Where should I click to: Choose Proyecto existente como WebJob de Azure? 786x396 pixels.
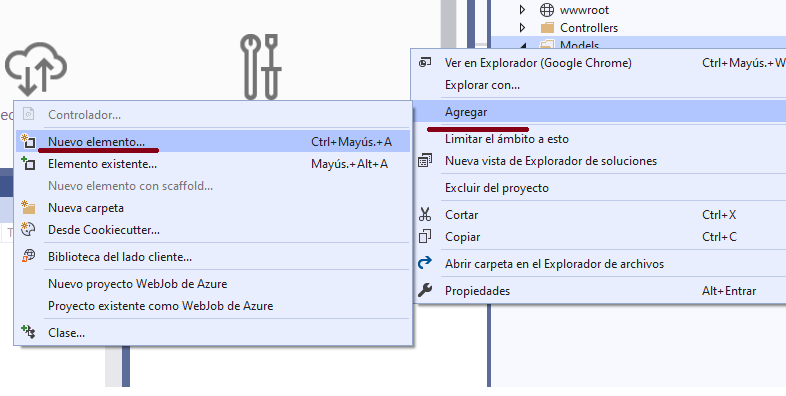click(213, 306)
